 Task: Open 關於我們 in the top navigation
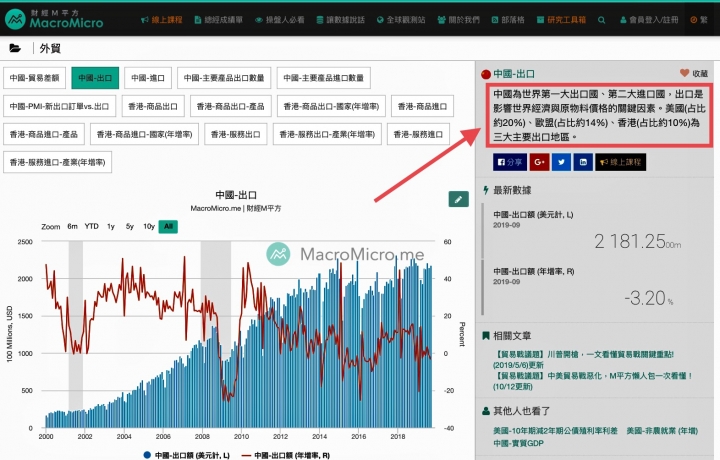pyautogui.click(x=458, y=20)
